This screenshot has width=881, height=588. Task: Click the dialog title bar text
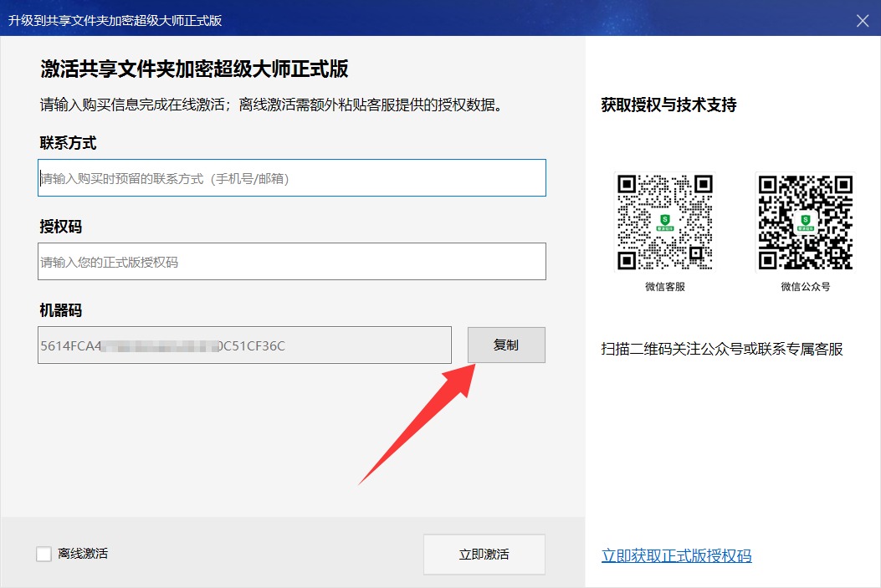(115, 21)
